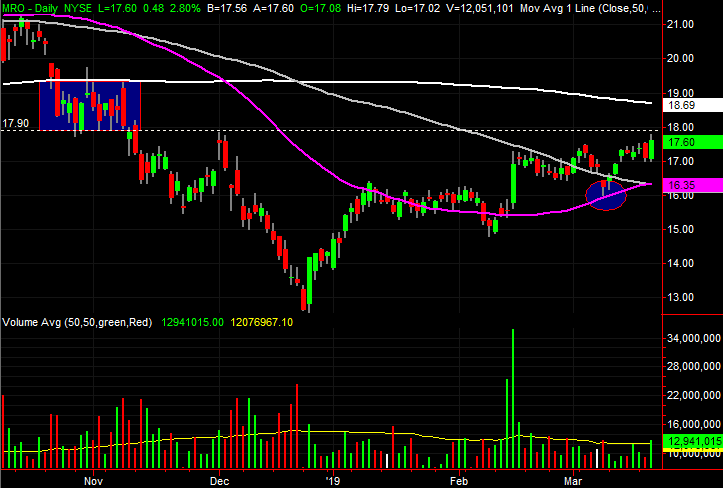The image size is (723, 488).
Task: Click the yellow 12076967.10 average volume value
Action: pyautogui.click(x=261, y=322)
